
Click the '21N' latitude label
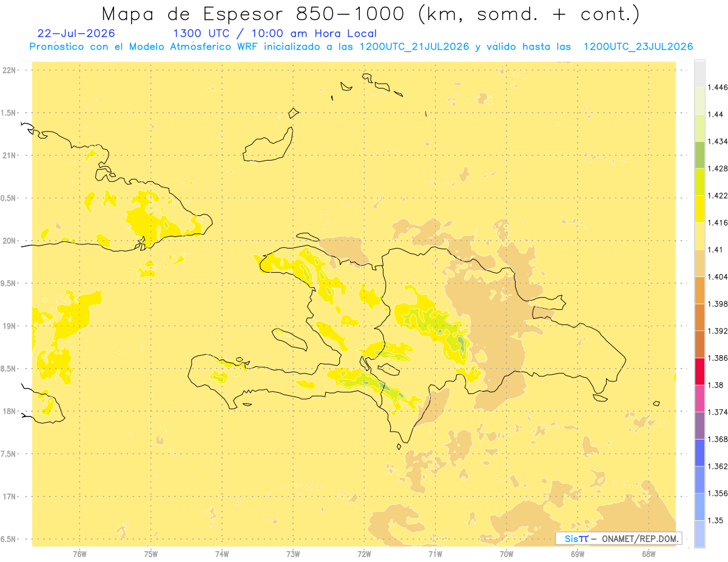[9, 156]
